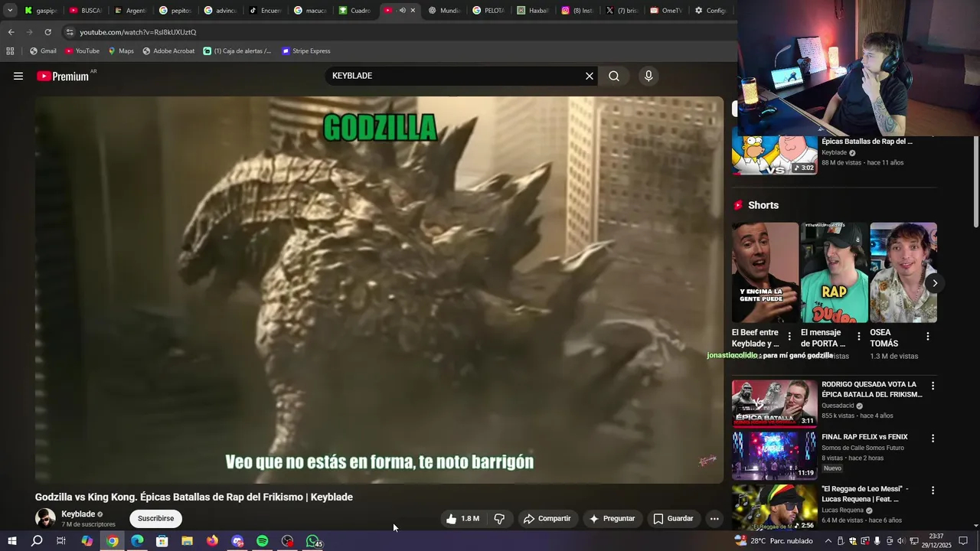
Task: Open the Short 'El Beef entre Keyblade'
Action: coord(765,272)
